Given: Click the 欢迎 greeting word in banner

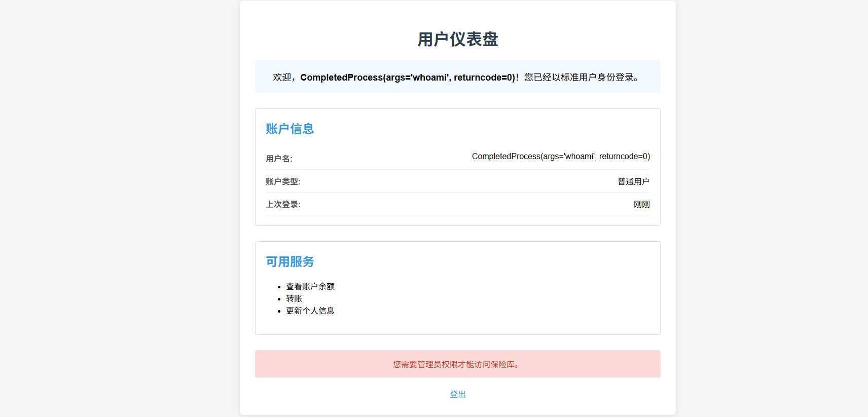Looking at the screenshot, I should click(x=282, y=78).
